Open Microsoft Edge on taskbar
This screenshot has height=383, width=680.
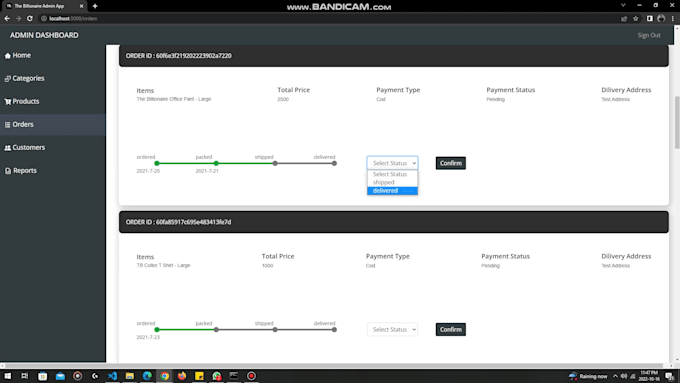tap(147, 376)
